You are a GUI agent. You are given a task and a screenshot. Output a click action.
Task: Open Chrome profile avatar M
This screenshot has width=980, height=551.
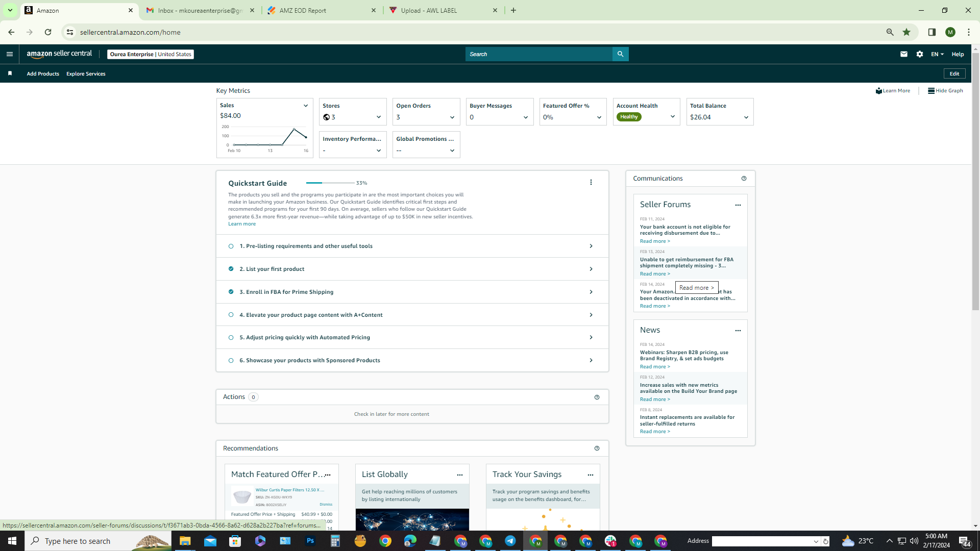[x=950, y=32]
